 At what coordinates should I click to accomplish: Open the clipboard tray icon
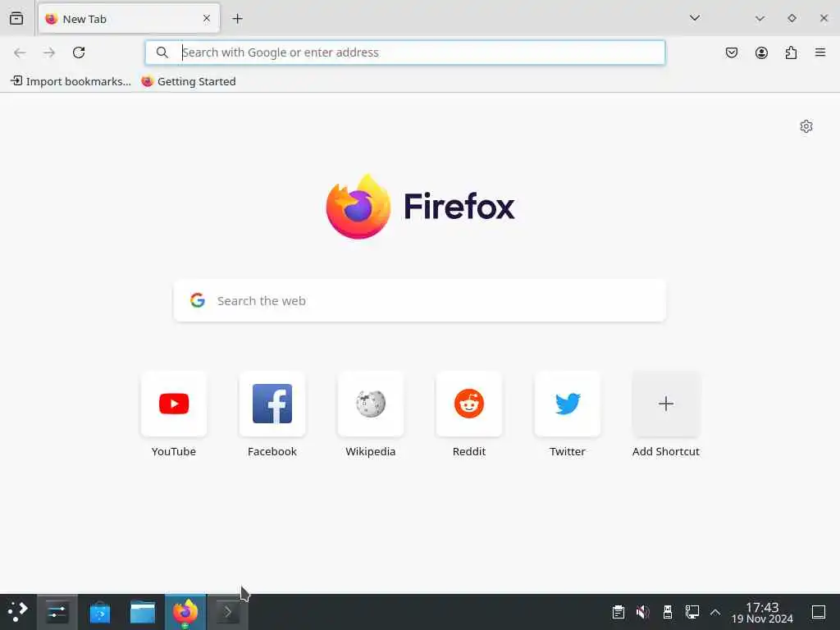click(x=619, y=612)
